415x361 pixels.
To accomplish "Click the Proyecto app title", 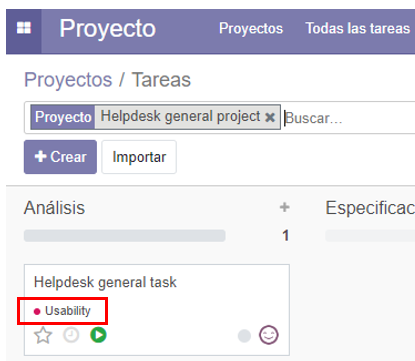I will [108, 28].
